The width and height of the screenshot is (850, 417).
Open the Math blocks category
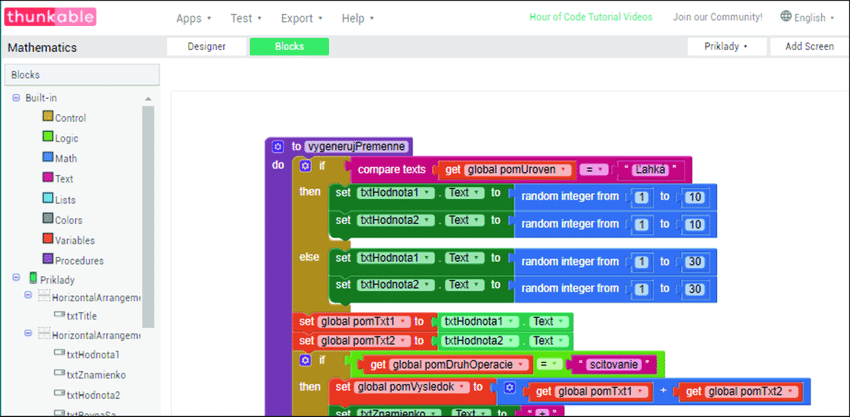60,158
